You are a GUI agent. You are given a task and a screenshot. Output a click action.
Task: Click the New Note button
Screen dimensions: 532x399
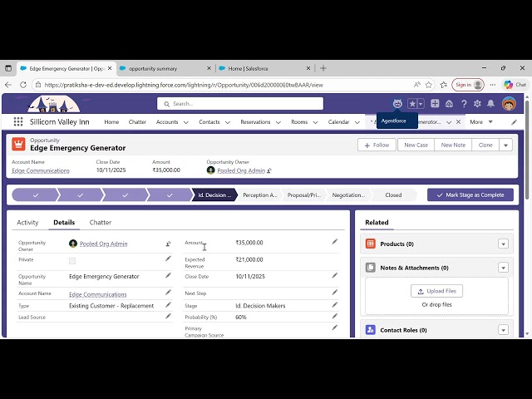[453, 145]
